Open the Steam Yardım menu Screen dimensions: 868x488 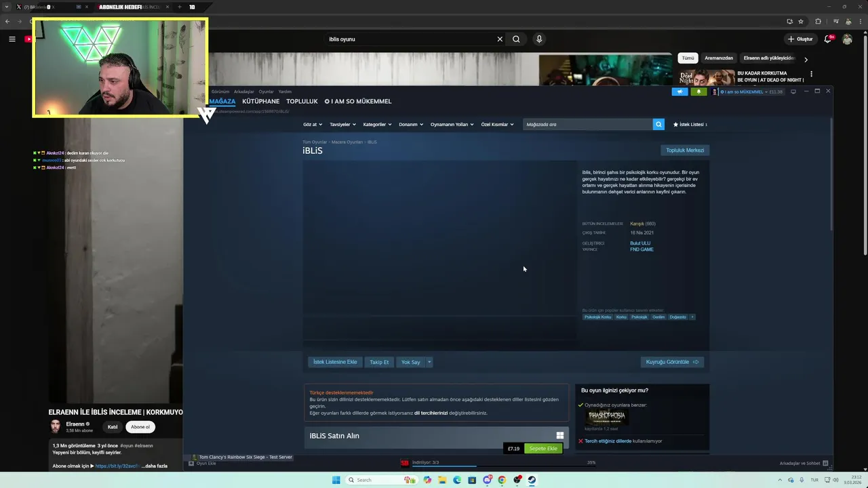click(x=285, y=91)
